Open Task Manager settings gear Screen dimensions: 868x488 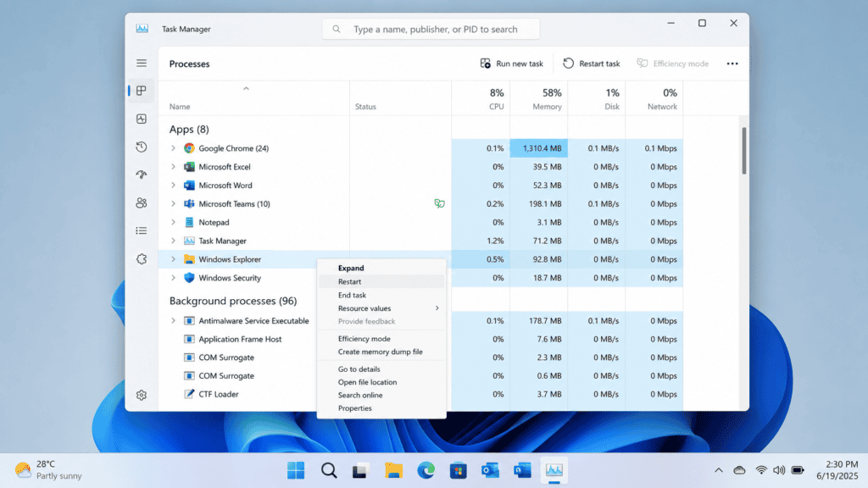pyautogui.click(x=142, y=395)
